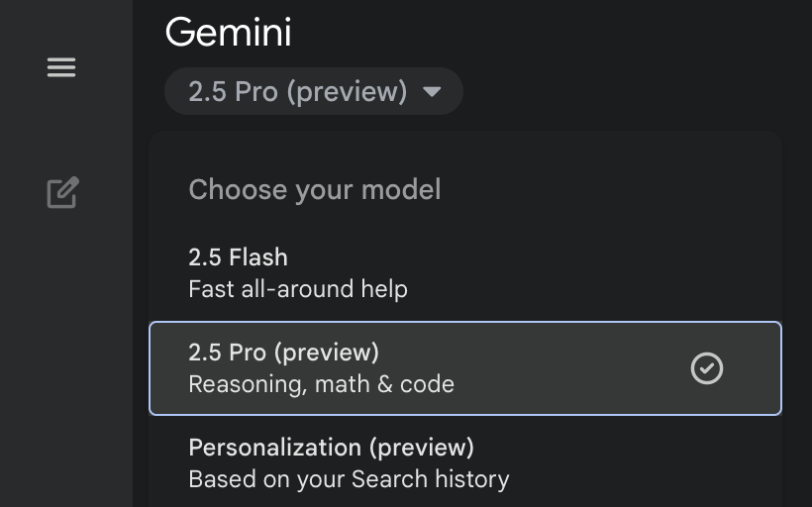Click the Reasoning, math & code subtitle
812x507 pixels.
point(321,384)
